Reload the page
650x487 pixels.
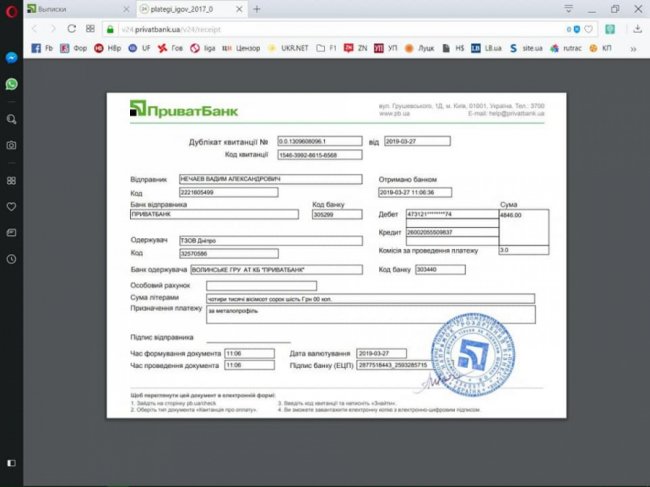point(73,29)
